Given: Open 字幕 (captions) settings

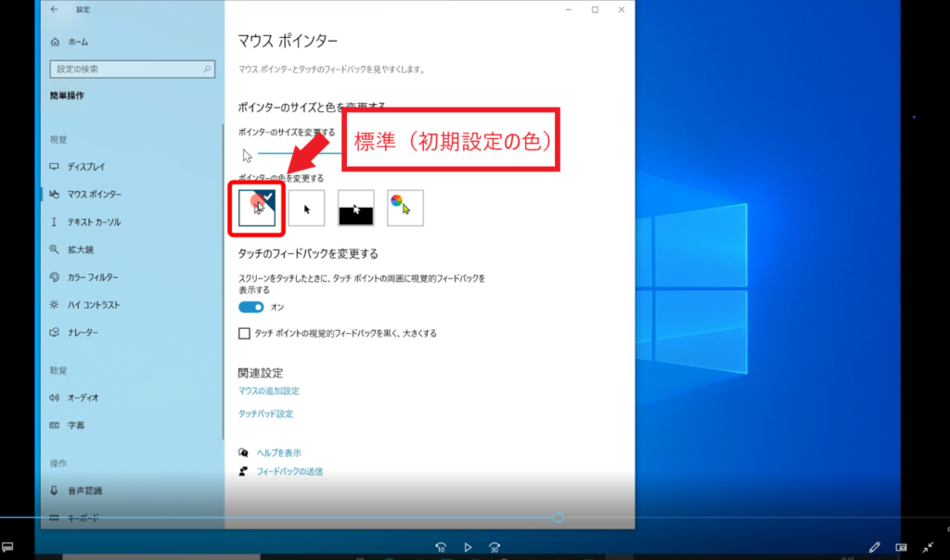Looking at the screenshot, I should click(75, 426).
